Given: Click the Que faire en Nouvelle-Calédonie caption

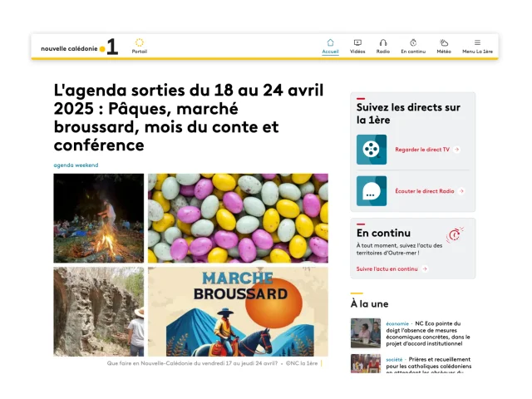Looking at the screenshot, I should [x=192, y=363].
